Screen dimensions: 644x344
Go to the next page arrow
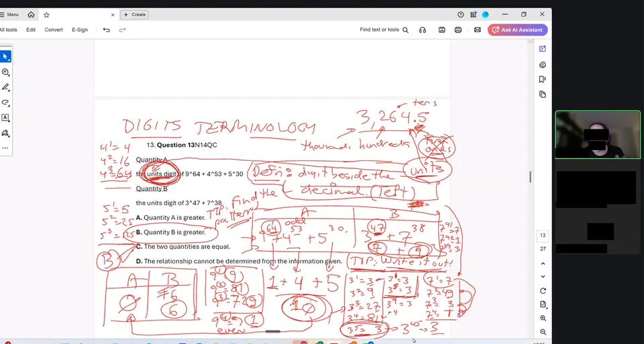click(x=543, y=277)
